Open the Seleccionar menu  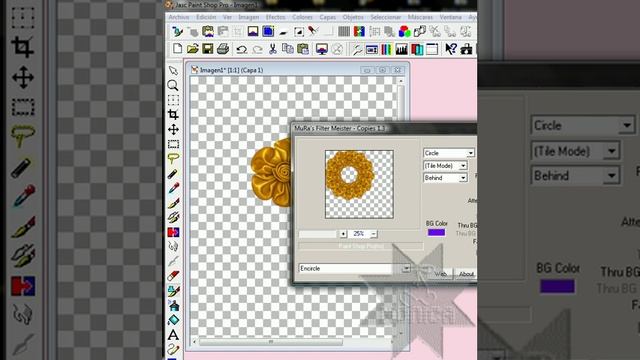click(386, 17)
